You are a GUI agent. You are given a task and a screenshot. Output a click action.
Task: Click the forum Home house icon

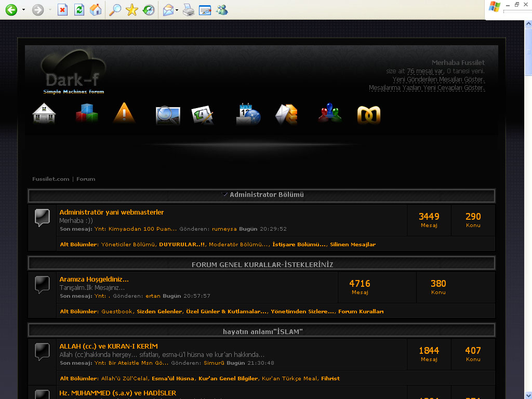pos(44,113)
